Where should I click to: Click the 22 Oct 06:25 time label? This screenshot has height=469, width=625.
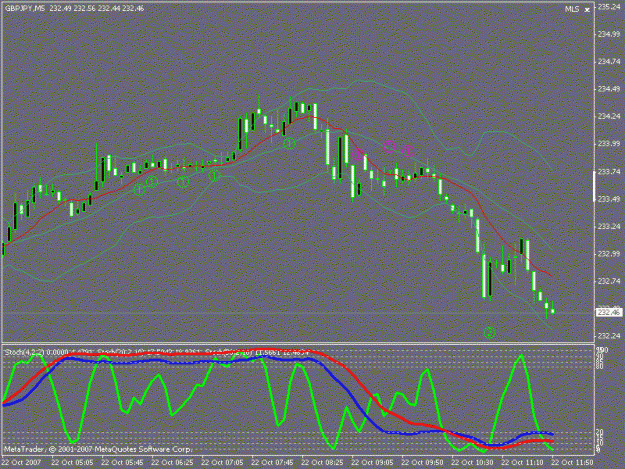click(x=172, y=462)
